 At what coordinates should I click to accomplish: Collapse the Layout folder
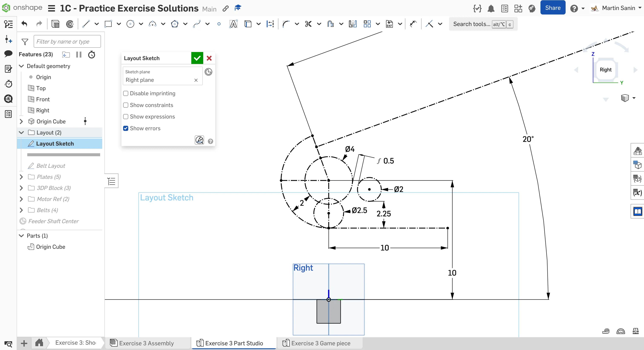(21, 133)
